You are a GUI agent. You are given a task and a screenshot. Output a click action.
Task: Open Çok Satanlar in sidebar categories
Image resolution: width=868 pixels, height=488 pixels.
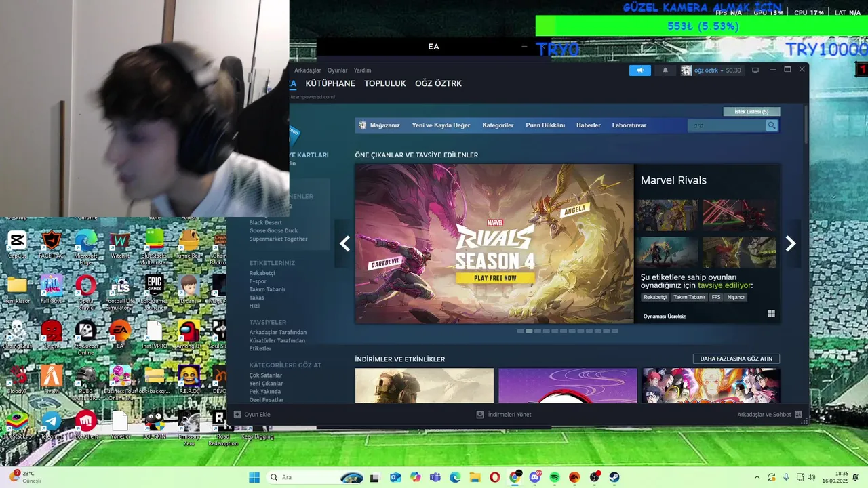click(266, 375)
